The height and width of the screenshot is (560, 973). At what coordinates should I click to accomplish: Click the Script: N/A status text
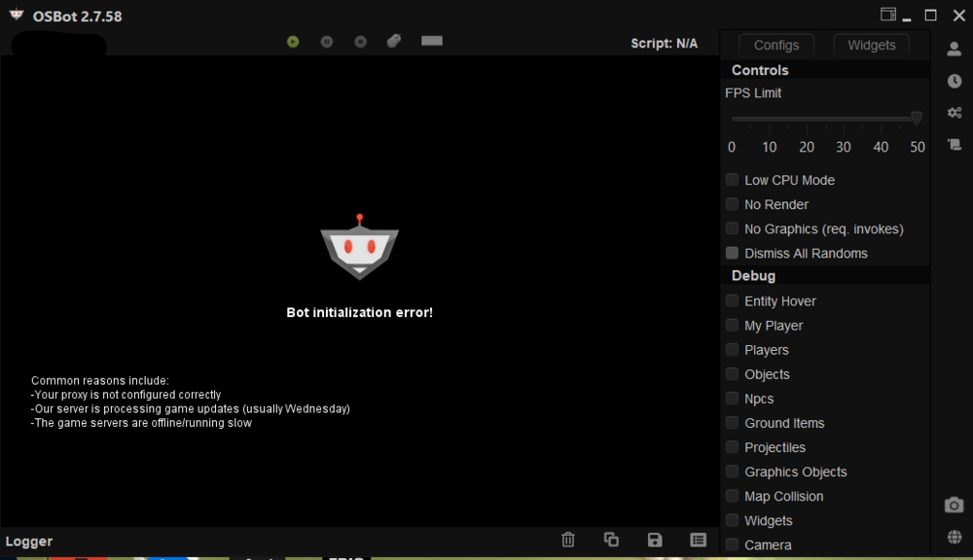click(x=664, y=44)
